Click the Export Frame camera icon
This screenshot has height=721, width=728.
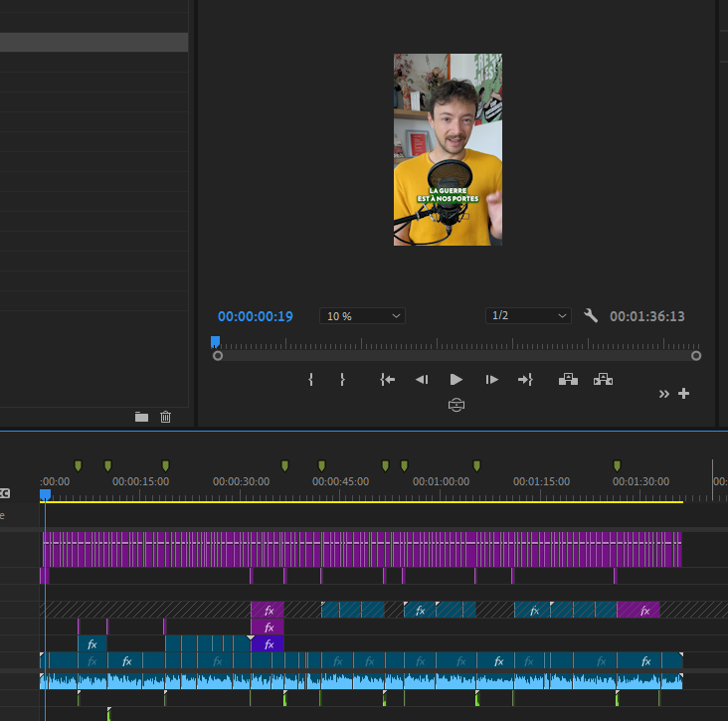click(456, 405)
